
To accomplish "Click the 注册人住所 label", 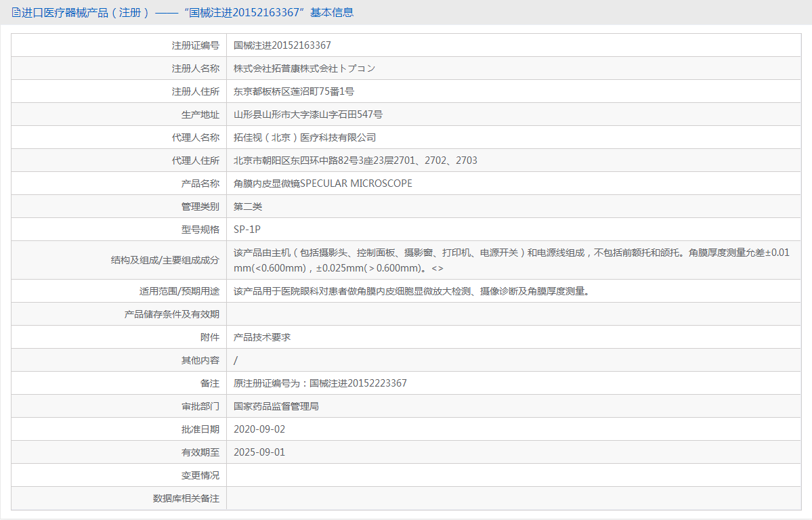I will [x=195, y=91].
